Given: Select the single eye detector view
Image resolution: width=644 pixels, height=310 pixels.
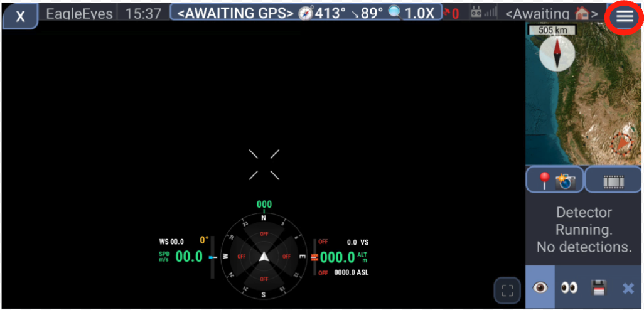Looking at the screenshot, I should pyautogui.click(x=540, y=287).
